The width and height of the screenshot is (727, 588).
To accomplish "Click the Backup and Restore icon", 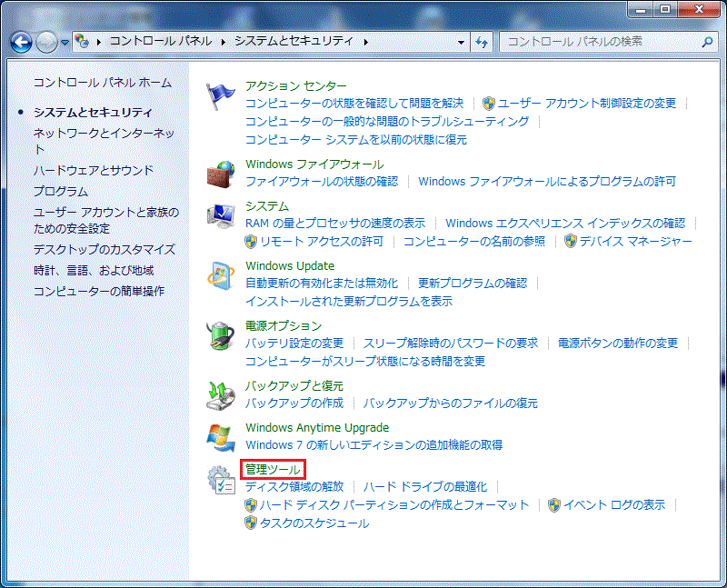I will [221, 395].
